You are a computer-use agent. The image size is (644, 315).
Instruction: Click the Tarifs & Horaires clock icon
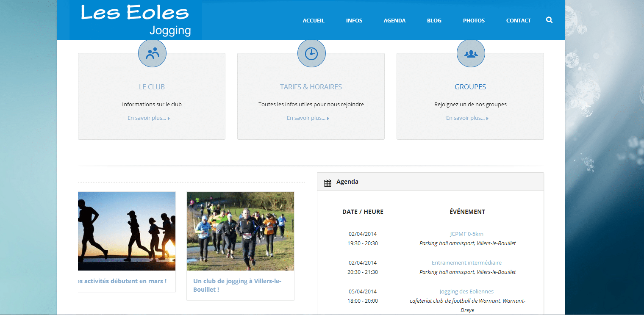coord(311,53)
